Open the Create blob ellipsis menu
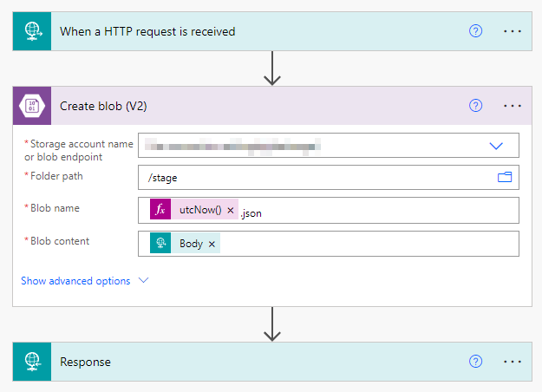 coord(513,106)
